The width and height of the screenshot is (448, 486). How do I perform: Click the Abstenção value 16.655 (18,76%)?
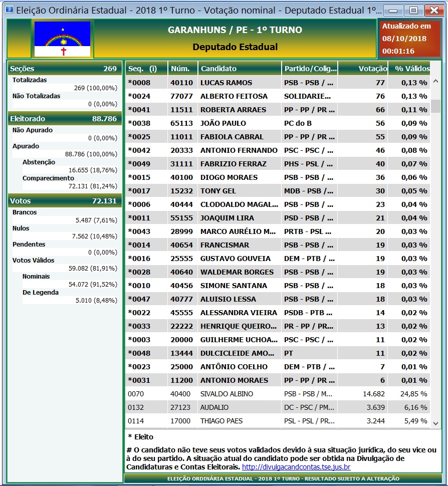click(x=93, y=170)
